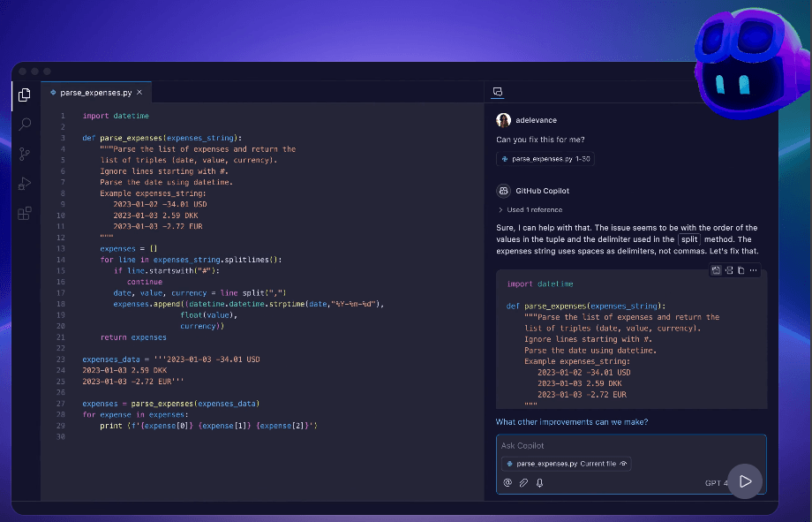Apply the suggested code in editor
Viewport: 812px width, 522px height.
click(717, 270)
